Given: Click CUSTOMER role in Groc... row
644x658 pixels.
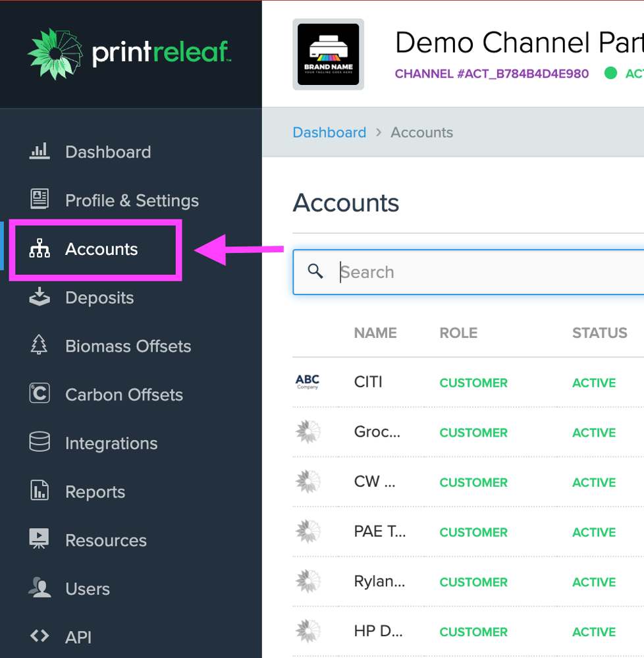Looking at the screenshot, I should 473,433.
